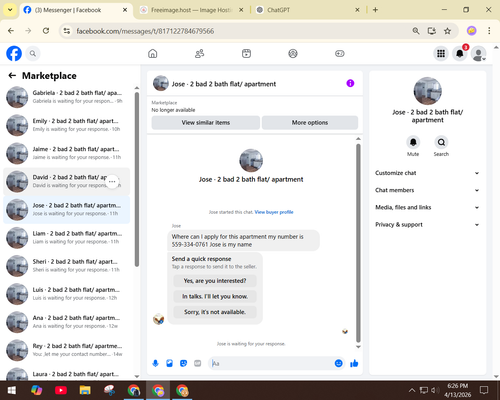Viewport: 500px width, 400px height.
Task: Open emoji picker in message box
Action: click(338, 363)
